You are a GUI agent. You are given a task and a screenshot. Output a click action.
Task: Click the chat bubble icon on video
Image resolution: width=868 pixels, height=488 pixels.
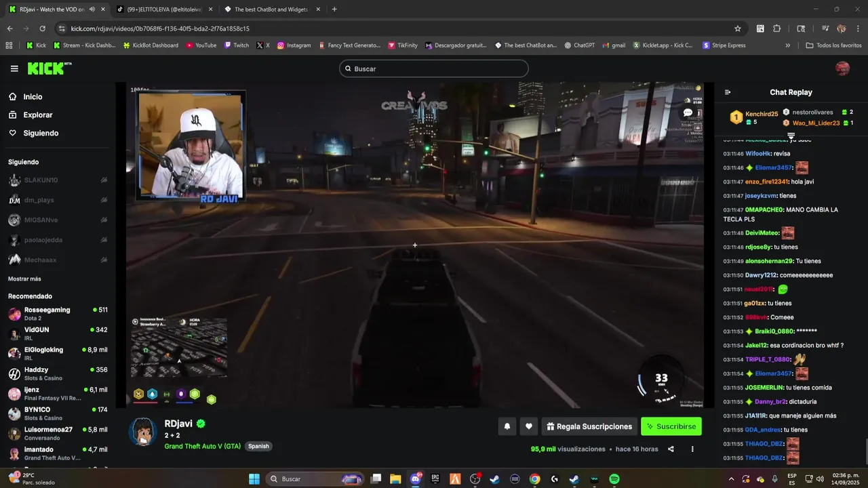coord(688,113)
